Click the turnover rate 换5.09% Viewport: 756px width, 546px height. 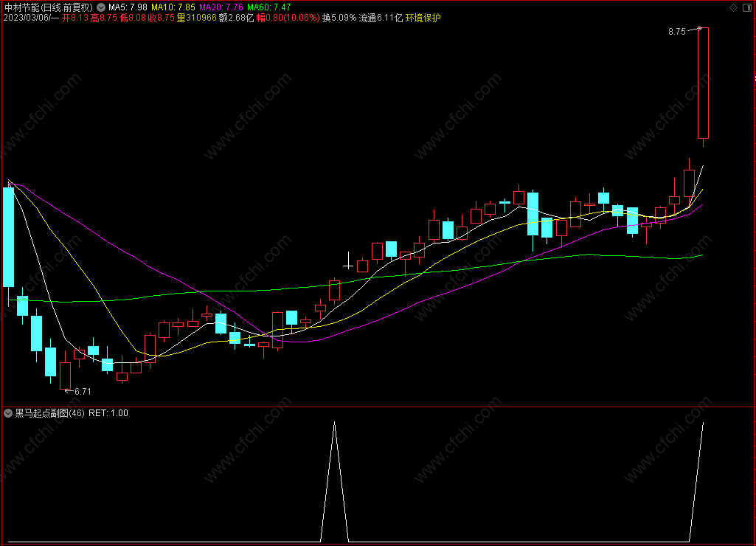coord(339,18)
